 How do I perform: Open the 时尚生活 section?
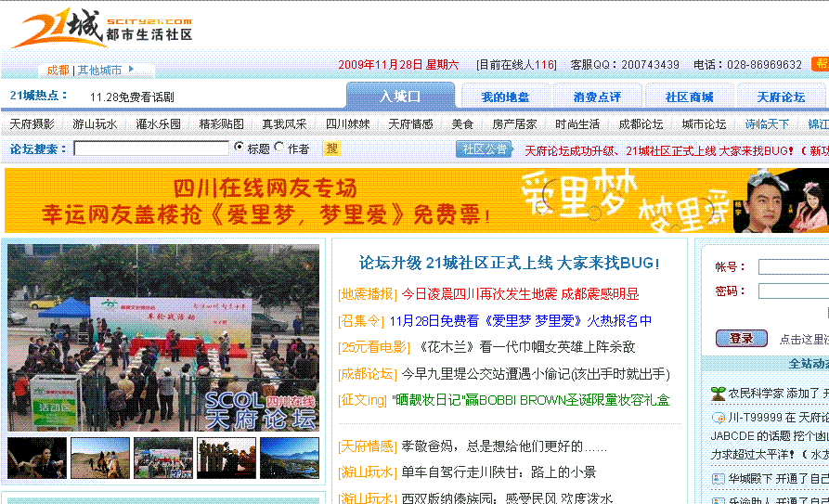[x=576, y=124]
